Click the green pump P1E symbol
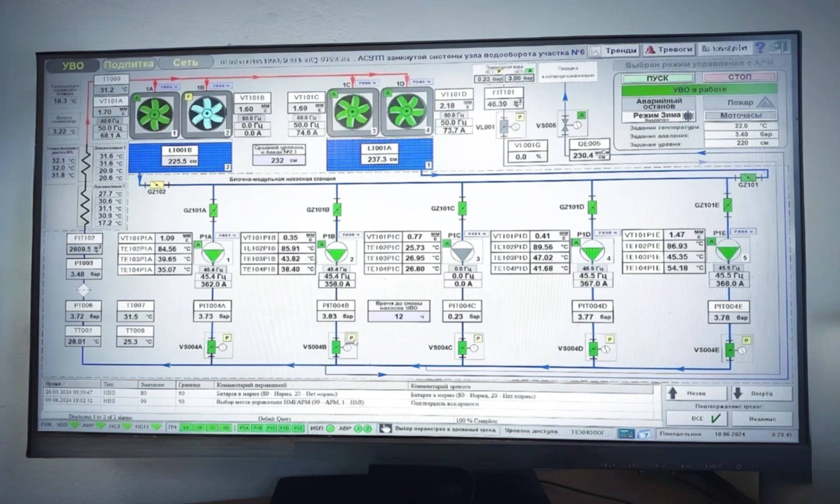 [x=728, y=251]
